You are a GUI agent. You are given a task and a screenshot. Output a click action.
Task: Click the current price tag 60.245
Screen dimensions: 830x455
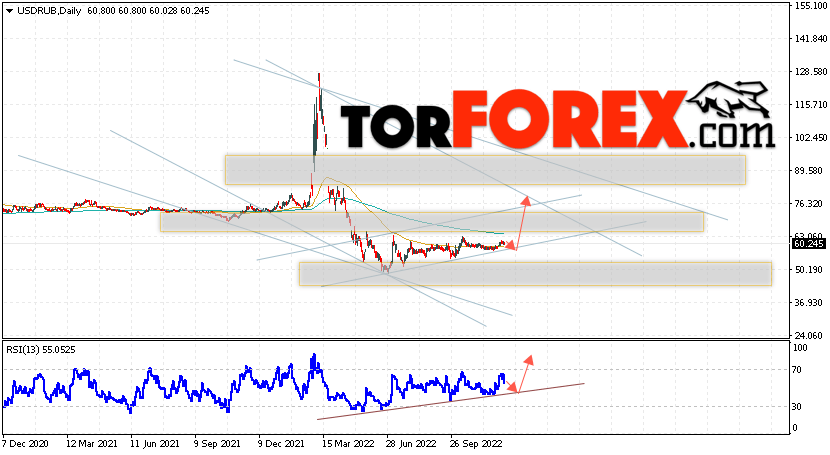pos(808,243)
